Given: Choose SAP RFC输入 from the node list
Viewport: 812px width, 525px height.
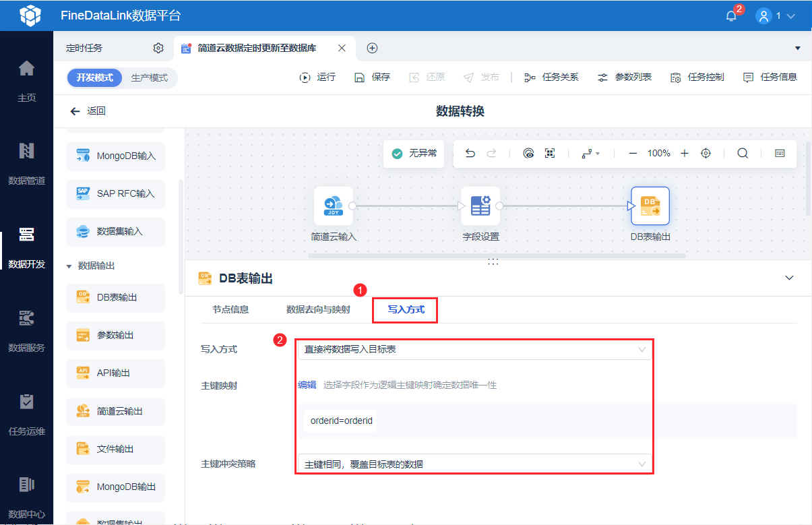Looking at the screenshot, I should pyautogui.click(x=115, y=193).
